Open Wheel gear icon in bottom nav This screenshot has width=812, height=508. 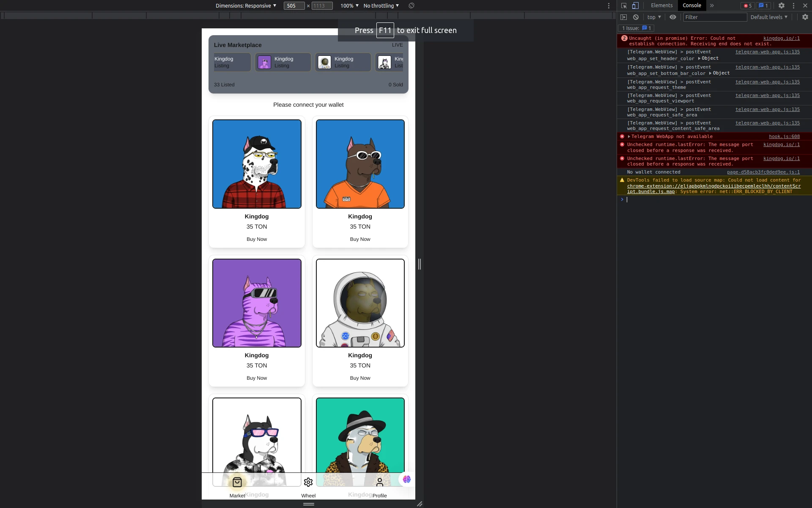[x=308, y=482]
